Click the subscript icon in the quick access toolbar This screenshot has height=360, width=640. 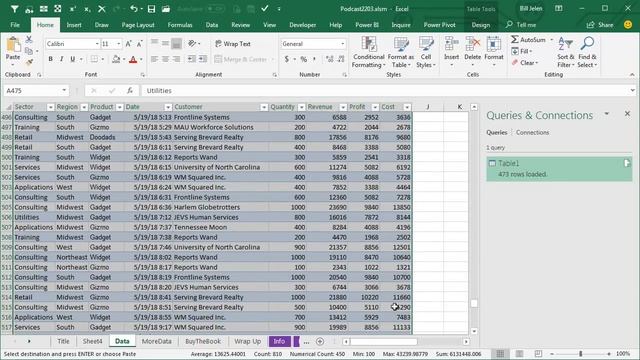click(87, 9)
